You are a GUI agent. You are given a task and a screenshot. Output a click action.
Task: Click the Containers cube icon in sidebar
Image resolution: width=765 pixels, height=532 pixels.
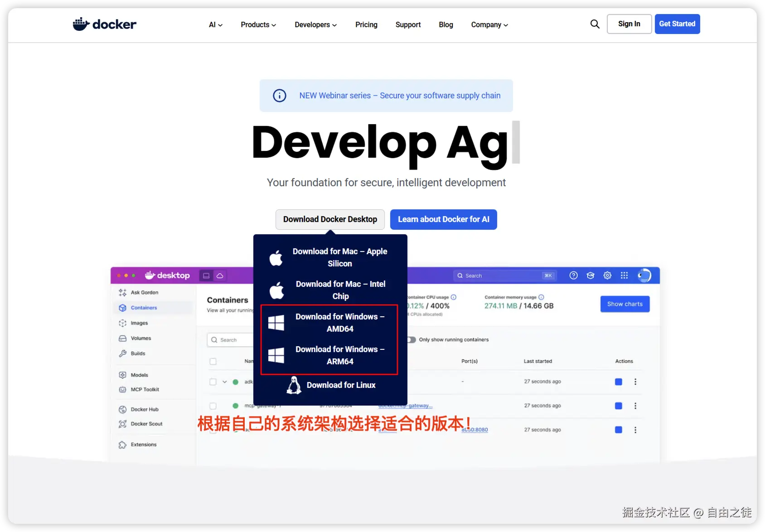point(122,308)
